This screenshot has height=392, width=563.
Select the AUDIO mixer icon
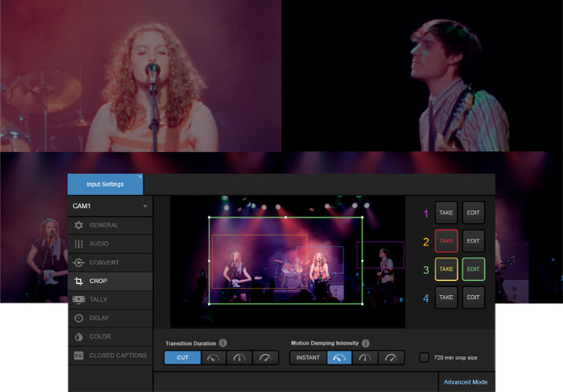point(79,244)
